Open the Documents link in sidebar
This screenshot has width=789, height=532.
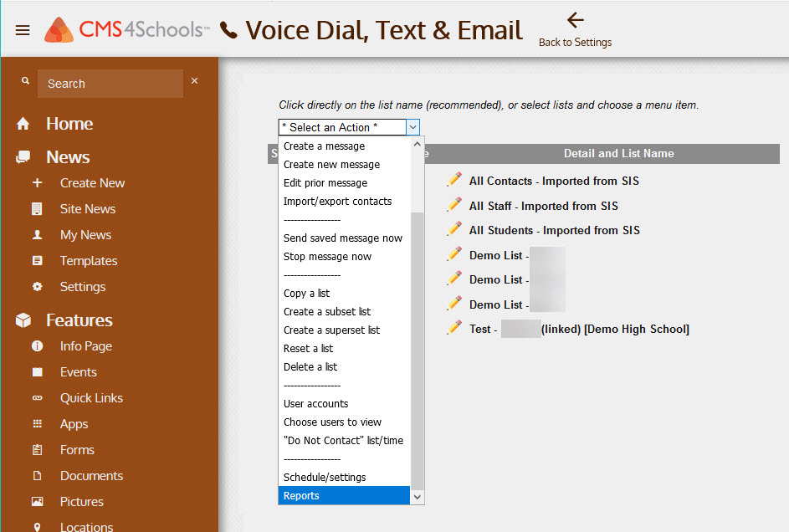(x=91, y=476)
